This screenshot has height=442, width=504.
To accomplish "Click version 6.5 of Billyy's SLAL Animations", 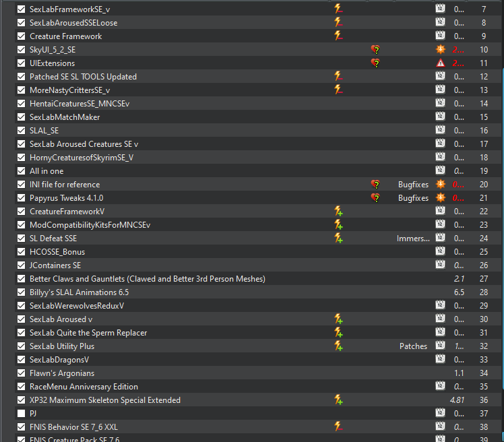I will 459,292.
